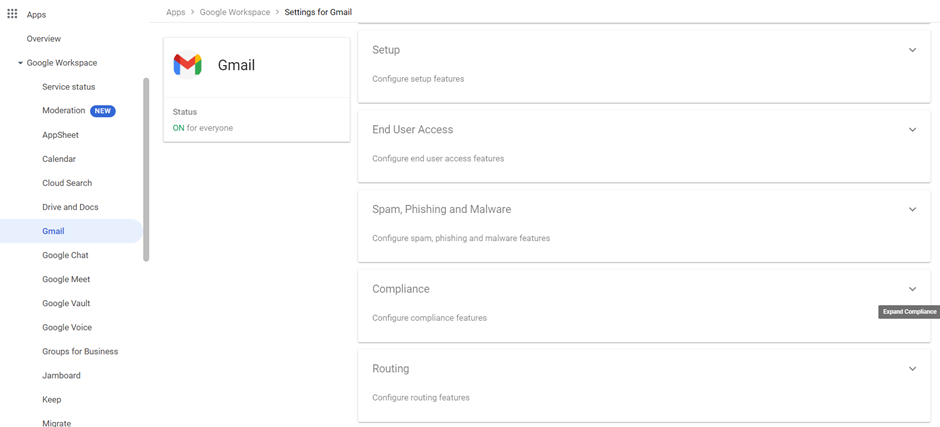
Task: Select Jamboard in the sidebar
Action: (61, 375)
